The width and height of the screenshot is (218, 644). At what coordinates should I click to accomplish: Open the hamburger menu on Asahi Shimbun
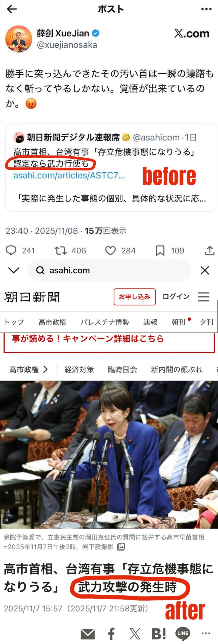click(x=204, y=297)
